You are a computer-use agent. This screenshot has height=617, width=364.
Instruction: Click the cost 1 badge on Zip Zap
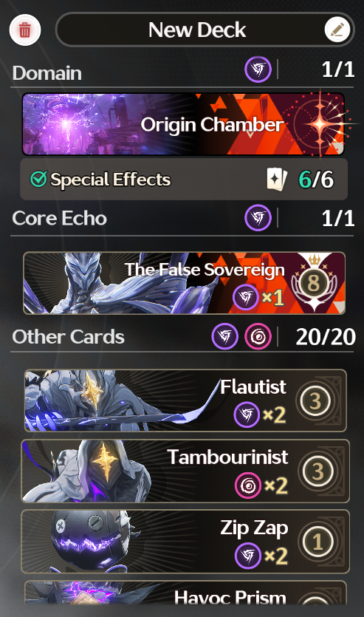tap(317, 542)
